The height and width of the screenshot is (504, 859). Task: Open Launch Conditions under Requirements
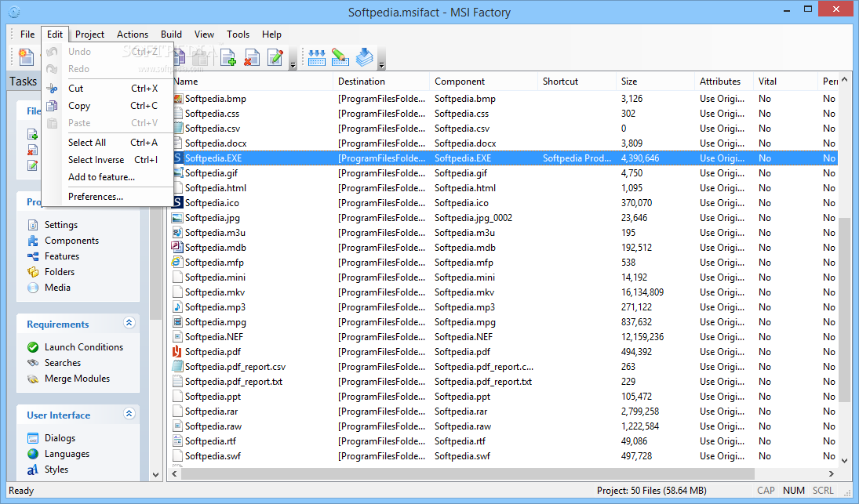(x=84, y=347)
